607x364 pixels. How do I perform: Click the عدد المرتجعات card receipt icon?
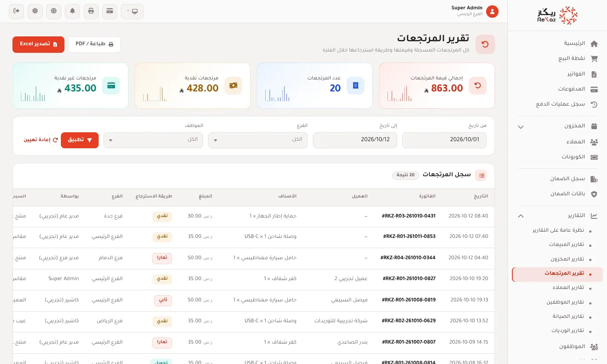tap(355, 86)
